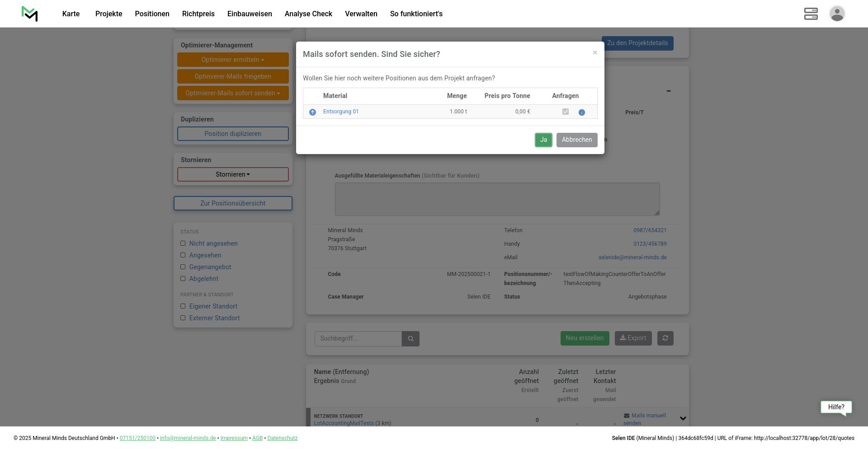The image size is (868, 449).
Task: Click the blue arrow icon beside Entsorgung 01
Action: [x=312, y=112]
